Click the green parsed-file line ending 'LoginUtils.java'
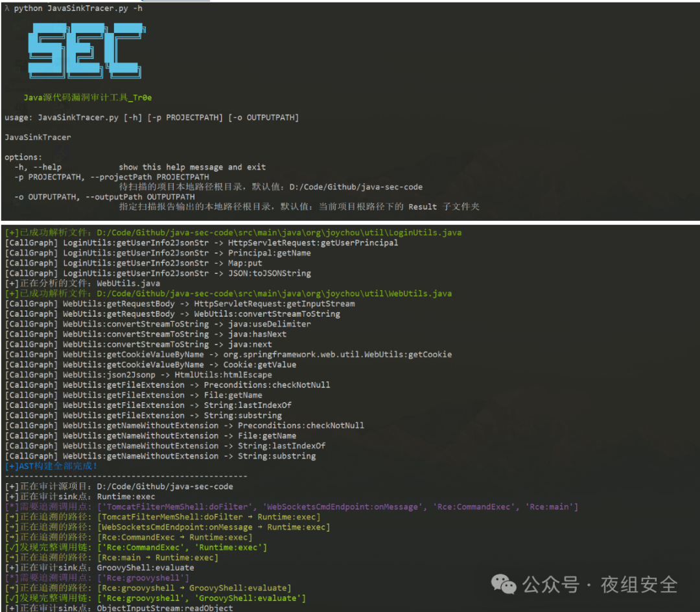Screen dimensions: 700x612 233,232
